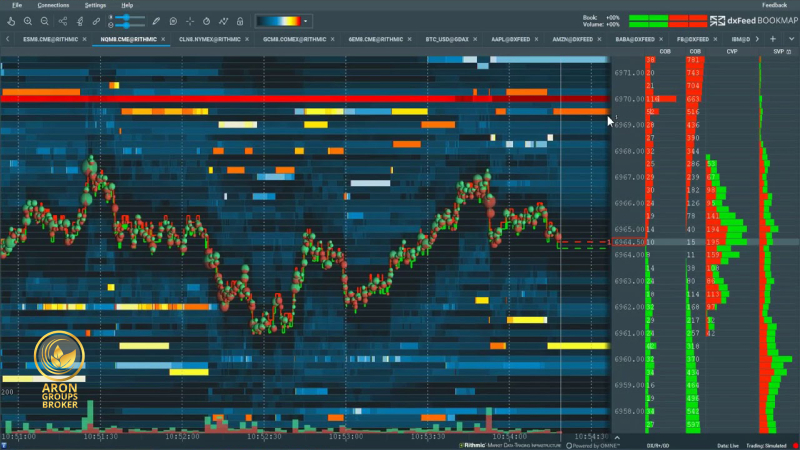Click the Feedback link

click(x=774, y=5)
